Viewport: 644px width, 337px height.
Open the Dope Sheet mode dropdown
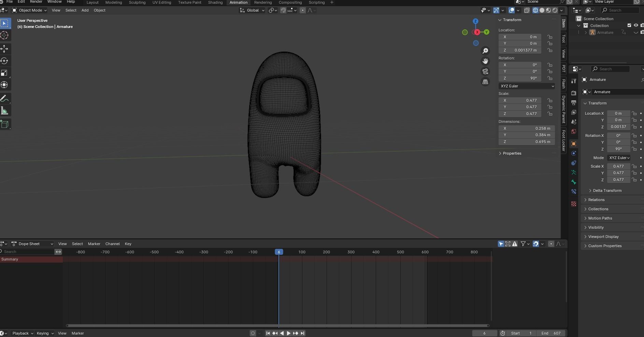click(32, 244)
